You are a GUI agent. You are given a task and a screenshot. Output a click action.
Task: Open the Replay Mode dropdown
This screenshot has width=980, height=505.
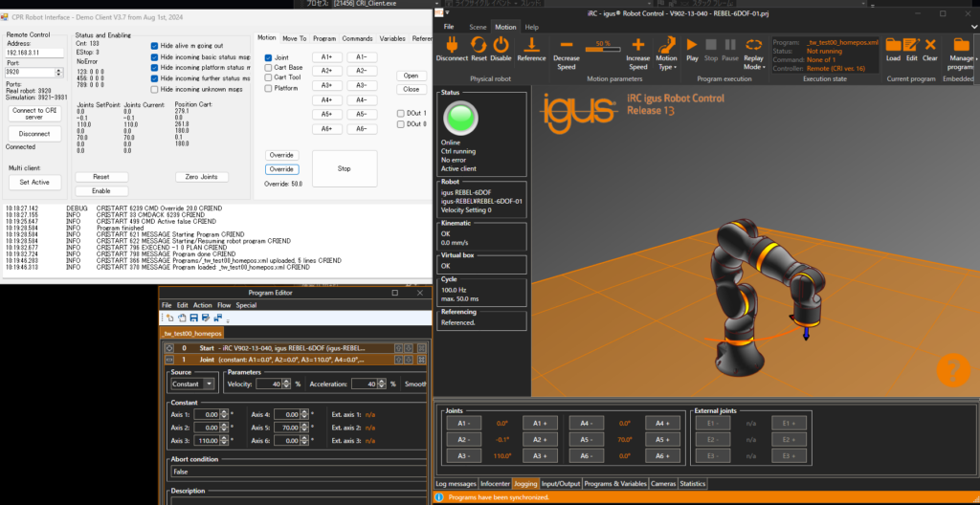click(754, 68)
